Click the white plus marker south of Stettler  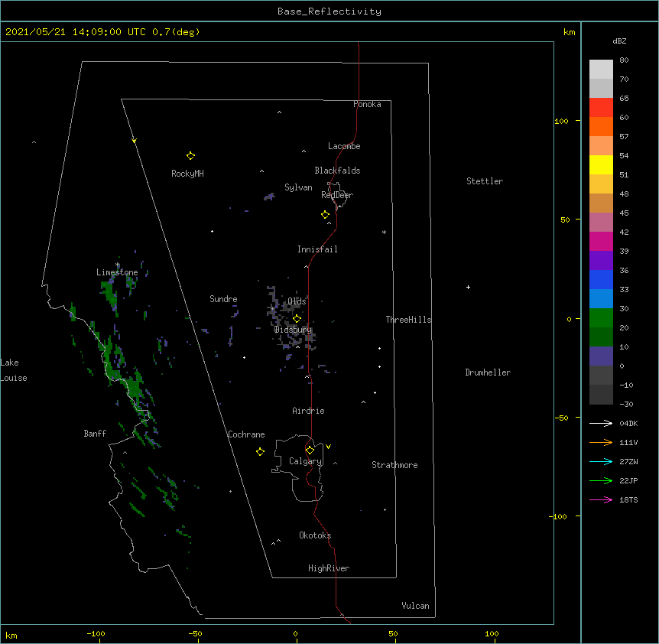pos(468,287)
